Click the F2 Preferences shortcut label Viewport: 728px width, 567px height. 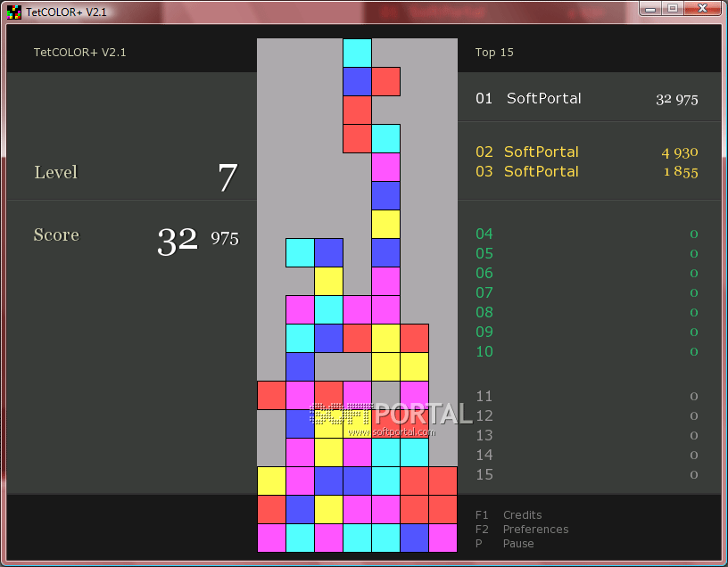(522, 530)
